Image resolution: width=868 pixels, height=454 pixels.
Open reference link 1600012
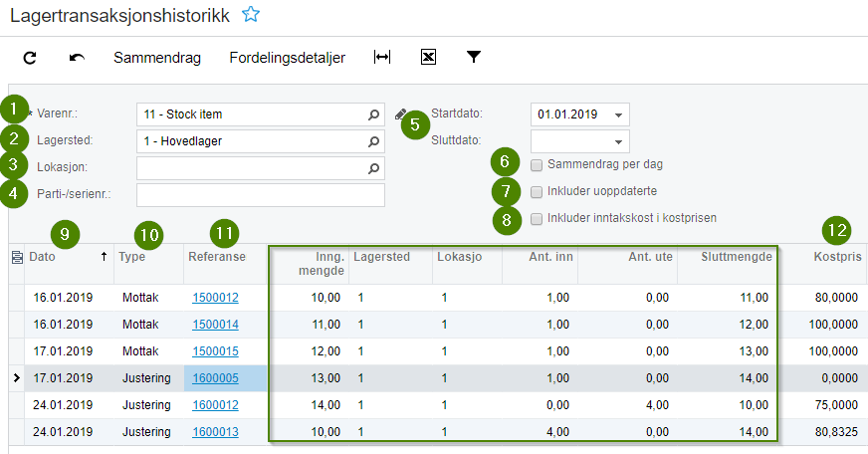(215, 405)
